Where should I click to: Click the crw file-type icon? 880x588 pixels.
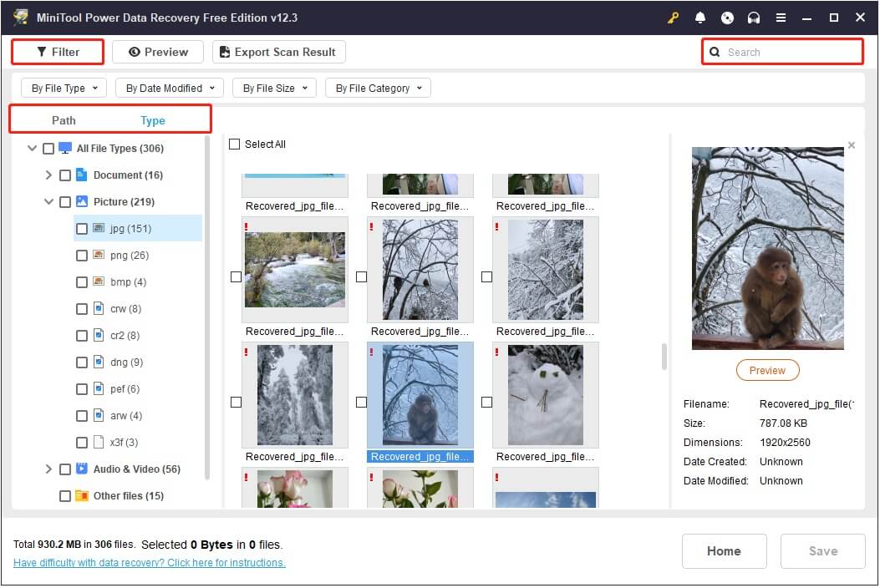click(x=99, y=308)
